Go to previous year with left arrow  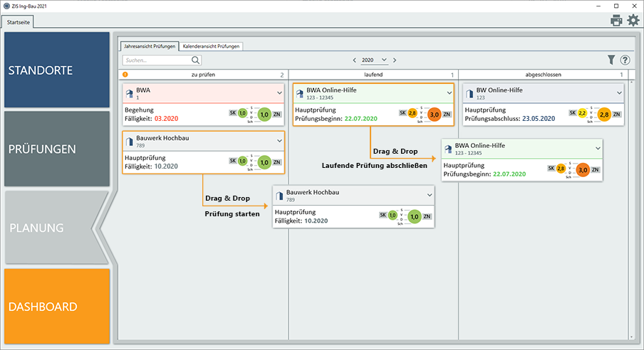[x=354, y=60]
